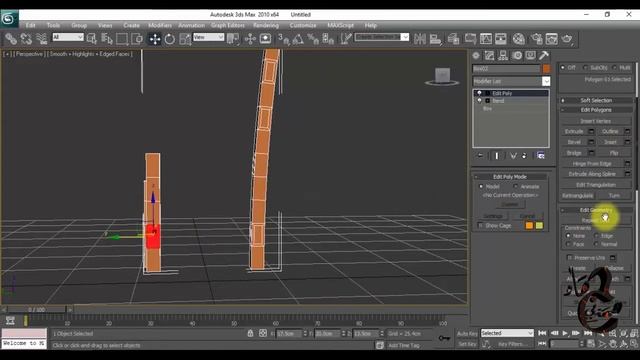Select the Animate radio button
Image resolution: width=640 pixels, height=360 pixels.
pyautogui.click(x=516, y=187)
